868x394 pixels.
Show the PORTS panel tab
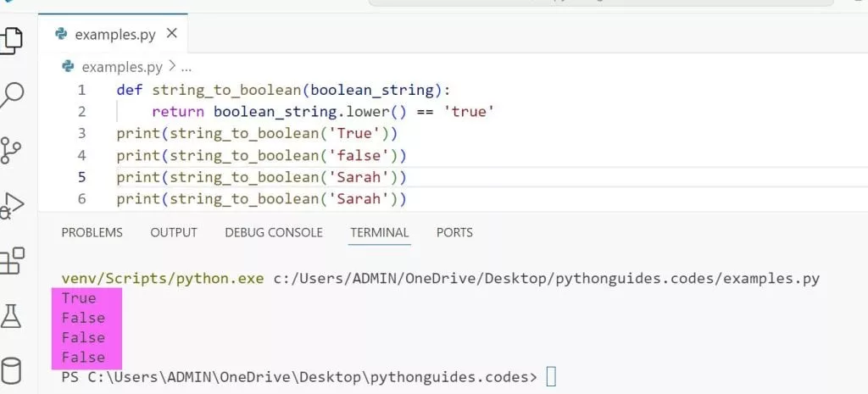click(x=454, y=232)
